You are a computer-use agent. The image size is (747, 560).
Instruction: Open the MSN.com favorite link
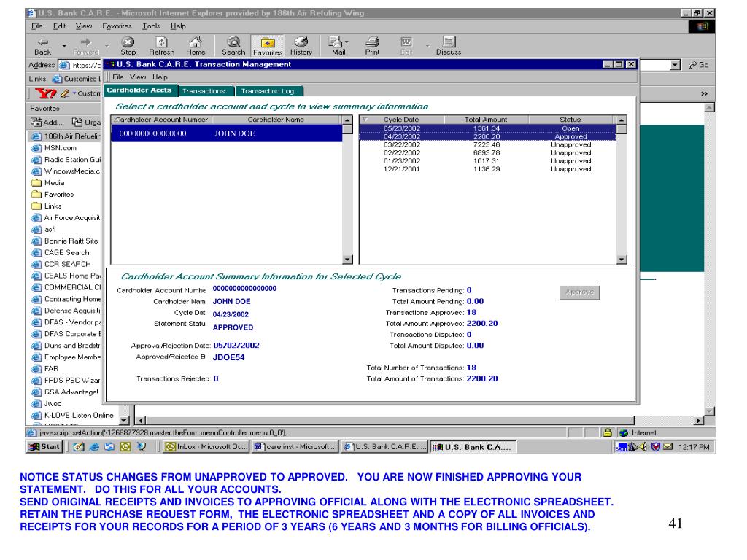(54, 148)
